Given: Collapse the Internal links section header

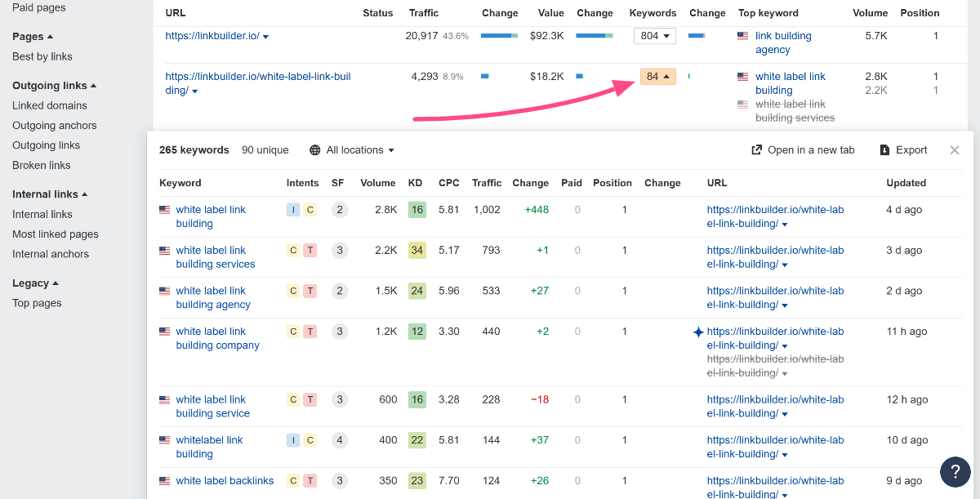Looking at the screenshot, I should tap(50, 194).
